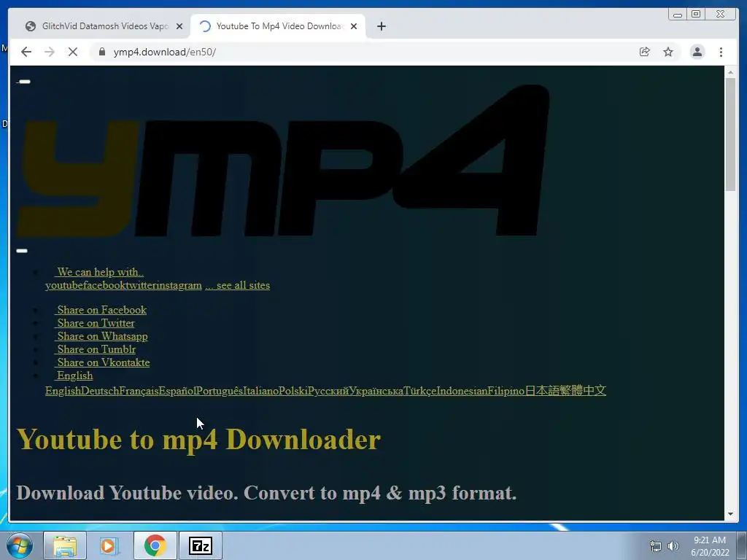This screenshot has height=560, width=747.
Task: Open the combined language list link
Action: [325, 391]
